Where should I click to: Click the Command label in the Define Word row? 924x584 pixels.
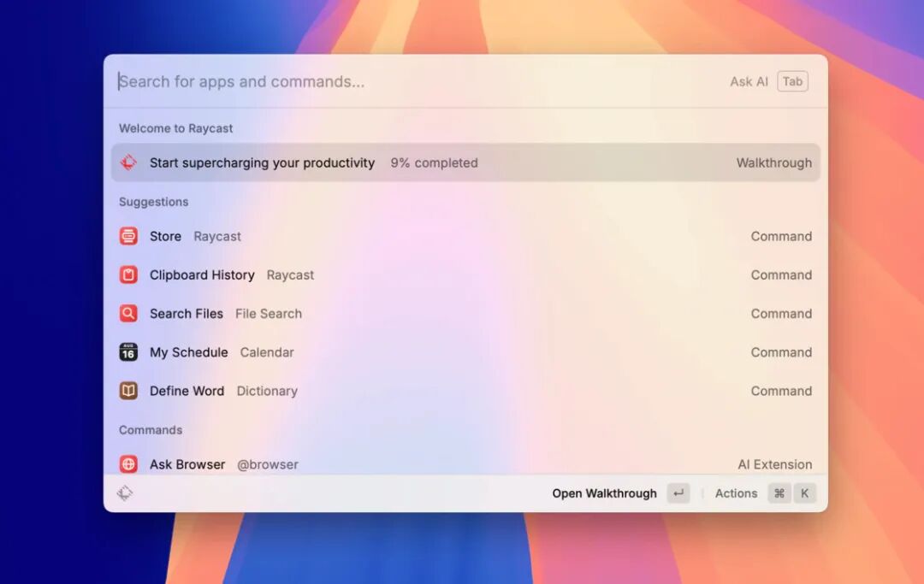781,392
